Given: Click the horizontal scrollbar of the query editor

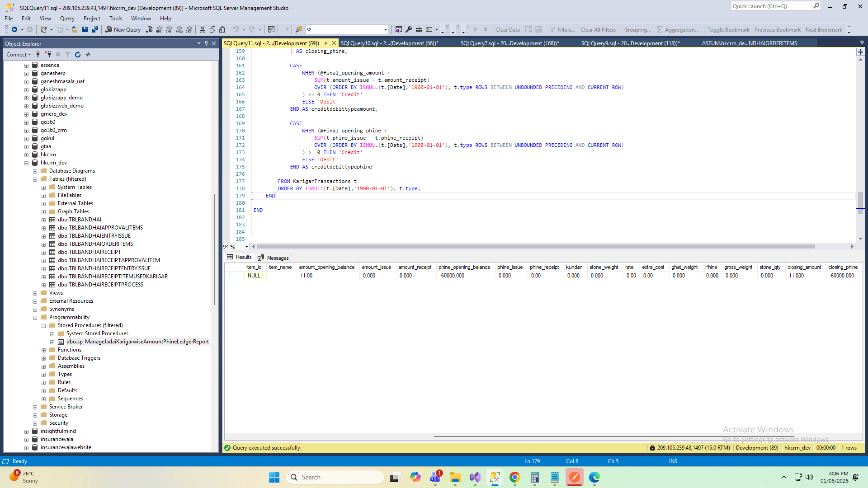Looking at the screenshot, I should (533, 247).
